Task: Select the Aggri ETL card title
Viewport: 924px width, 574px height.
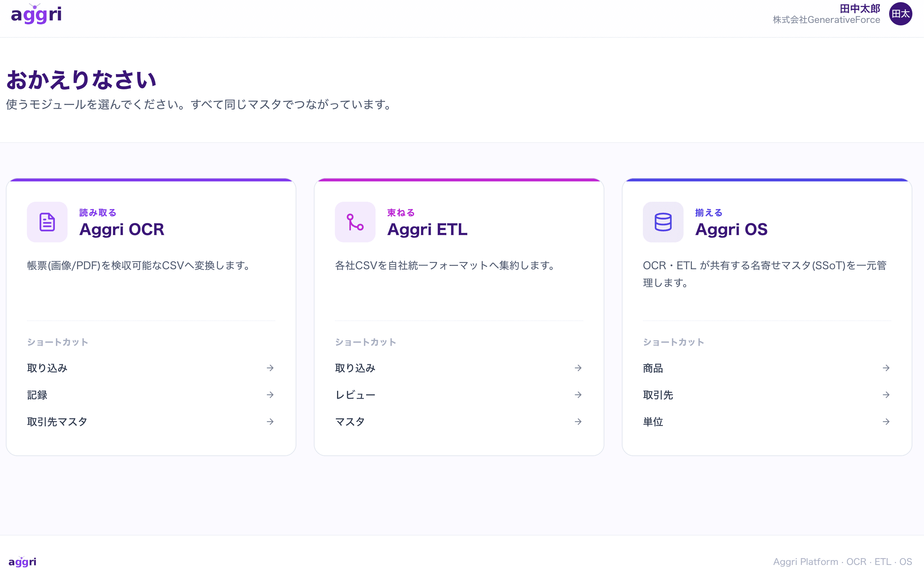Action: [x=427, y=229]
